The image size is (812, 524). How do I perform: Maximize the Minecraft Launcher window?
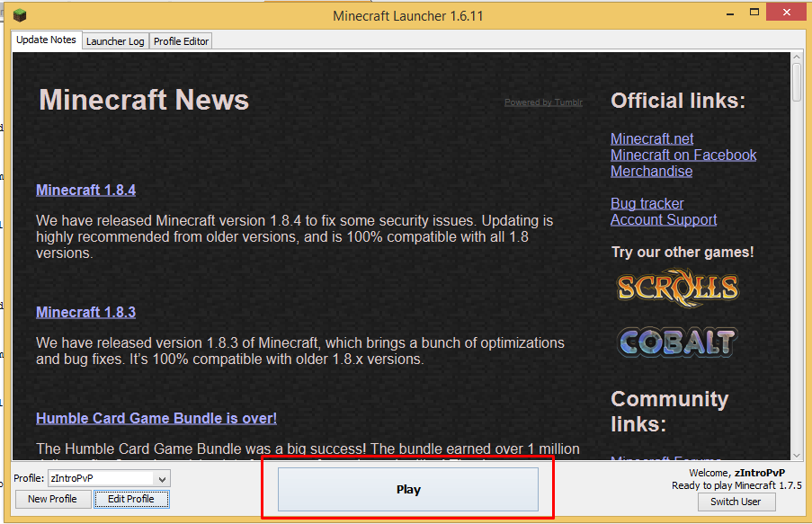coord(754,13)
